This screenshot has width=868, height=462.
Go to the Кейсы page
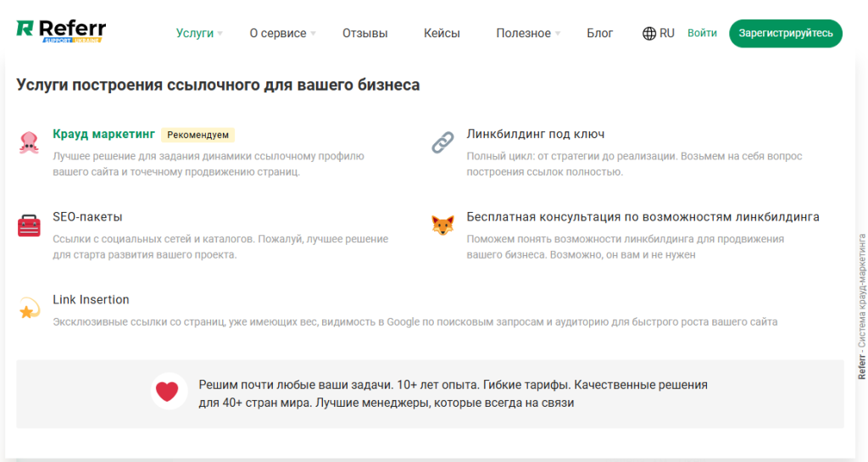click(x=442, y=34)
